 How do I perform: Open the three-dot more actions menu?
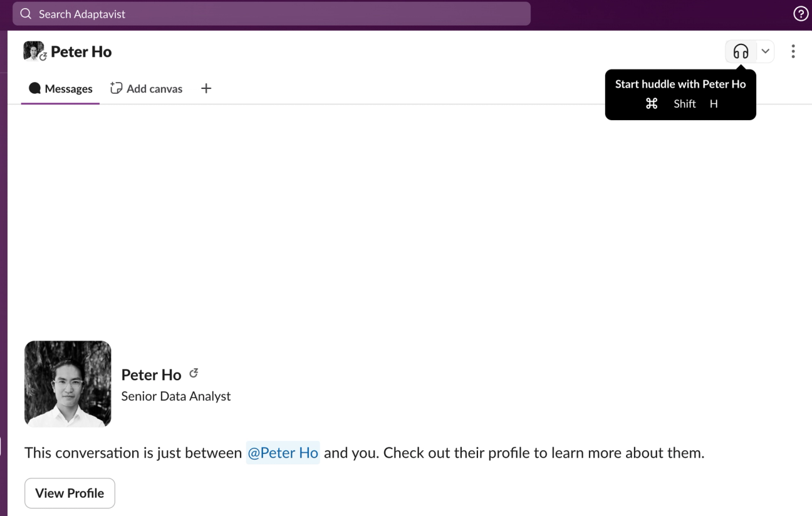(793, 51)
